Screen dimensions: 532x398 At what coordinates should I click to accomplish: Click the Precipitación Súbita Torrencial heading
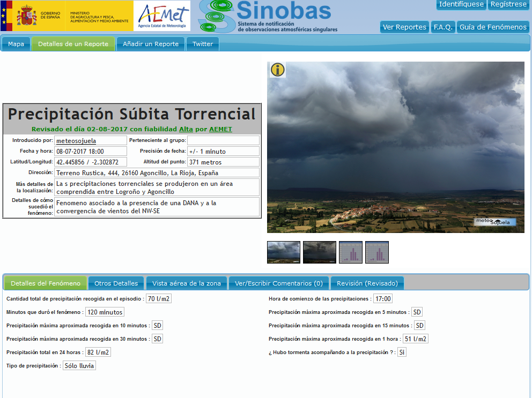131,114
